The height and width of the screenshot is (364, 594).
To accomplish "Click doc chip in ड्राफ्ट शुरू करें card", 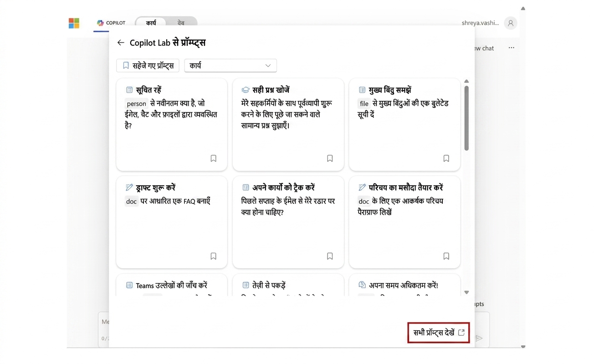I will [131, 201].
